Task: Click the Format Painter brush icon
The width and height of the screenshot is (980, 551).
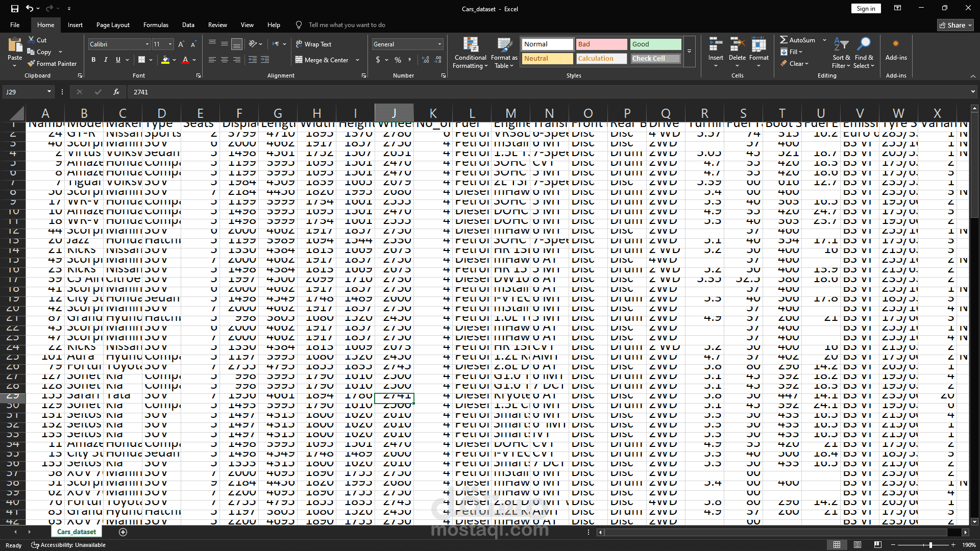Action: pos(31,64)
